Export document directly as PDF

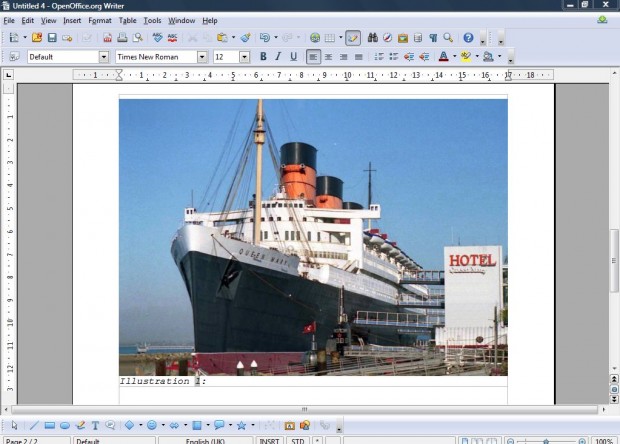(107, 38)
